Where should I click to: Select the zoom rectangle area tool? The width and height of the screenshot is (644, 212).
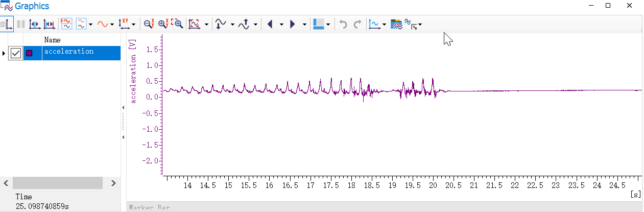pos(177,24)
